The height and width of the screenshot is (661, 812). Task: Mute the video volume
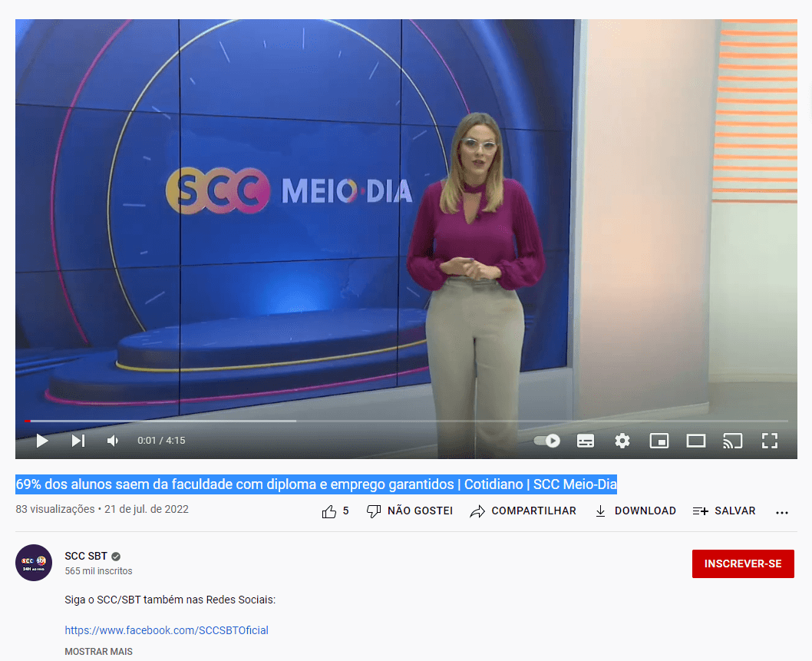click(x=113, y=441)
